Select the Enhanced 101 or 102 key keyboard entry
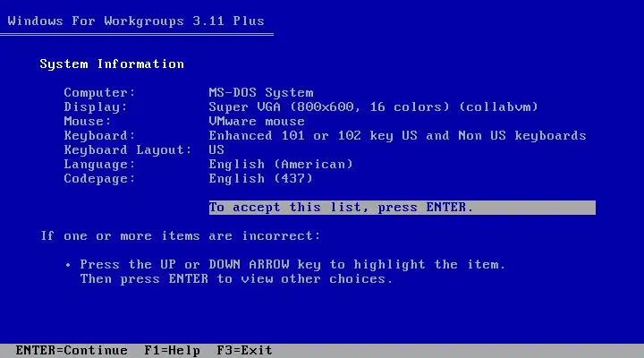This screenshot has height=358, width=644. [x=397, y=136]
